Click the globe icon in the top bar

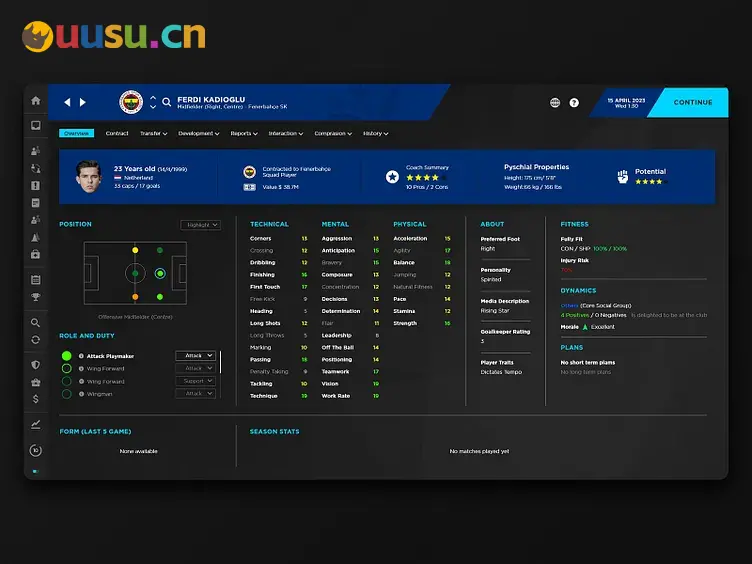(555, 102)
